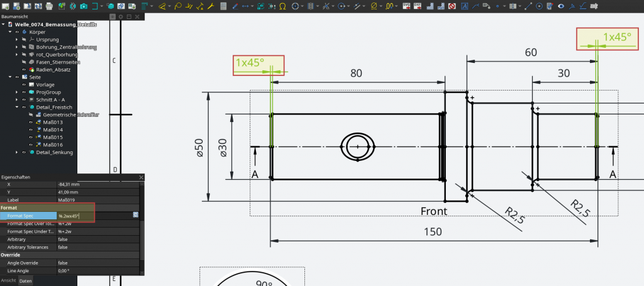The image size is (644, 286).
Task: Expand the ProjGroup tree node
Action: [17, 92]
